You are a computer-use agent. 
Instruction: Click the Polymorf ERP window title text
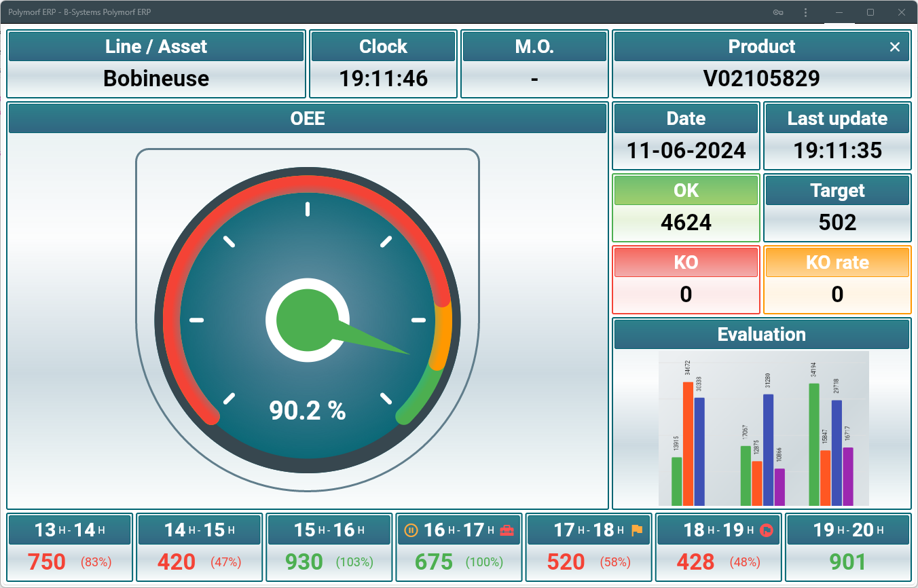[x=79, y=12]
